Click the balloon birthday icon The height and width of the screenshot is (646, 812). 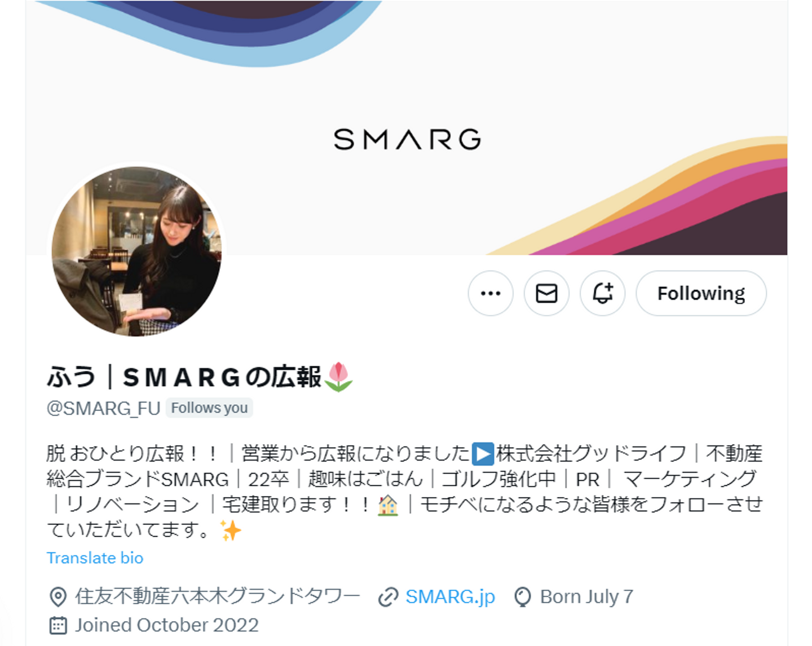tap(523, 597)
